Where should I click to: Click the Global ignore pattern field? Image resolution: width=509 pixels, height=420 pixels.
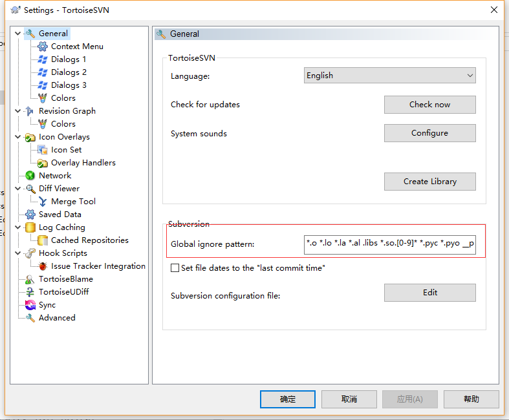pos(390,244)
